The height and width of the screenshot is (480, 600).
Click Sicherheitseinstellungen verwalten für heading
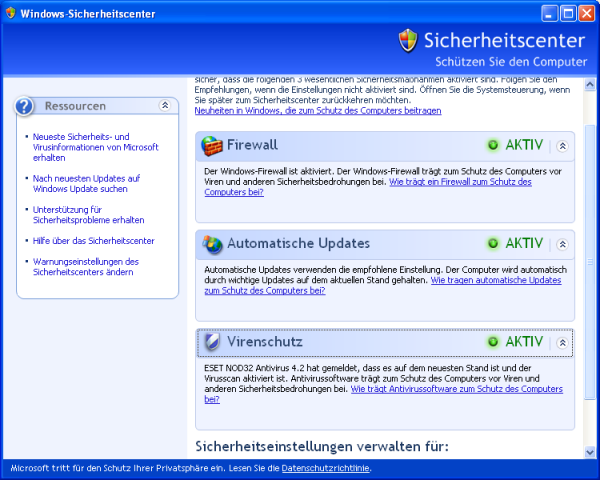pyautogui.click(x=322, y=446)
